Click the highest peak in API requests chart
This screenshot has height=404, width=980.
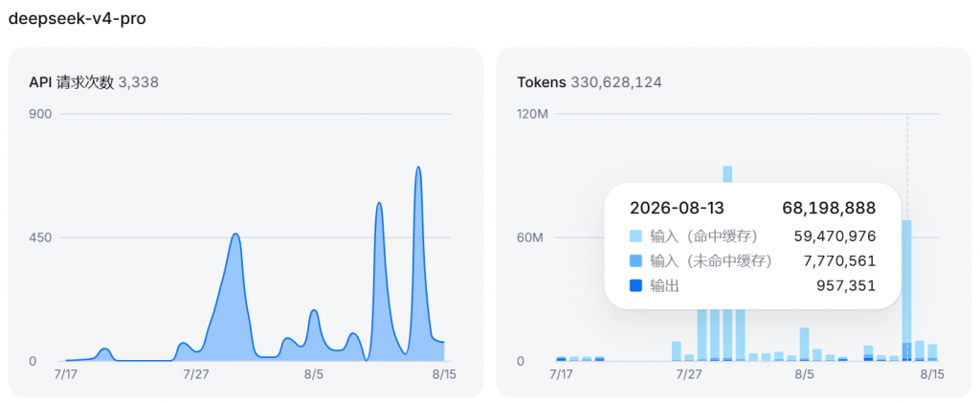(x=418, y=168)
